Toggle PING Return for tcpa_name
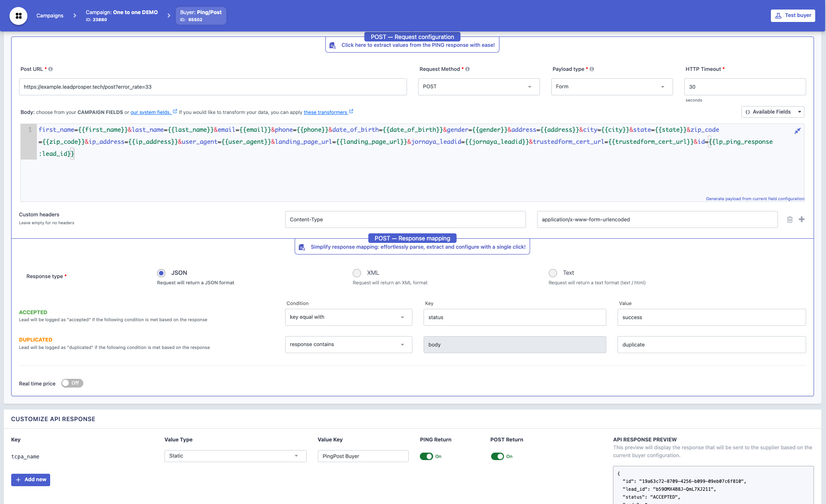 pos(426,456)
